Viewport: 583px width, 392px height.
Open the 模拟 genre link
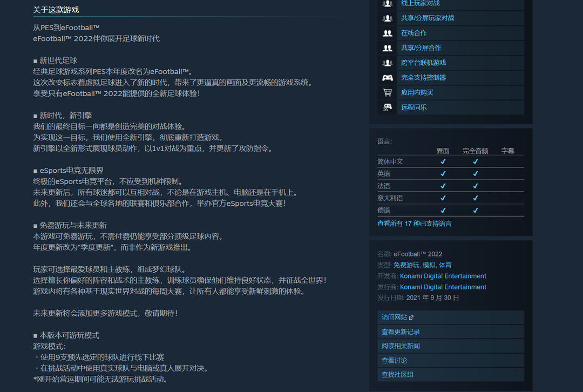pos(429,265)
